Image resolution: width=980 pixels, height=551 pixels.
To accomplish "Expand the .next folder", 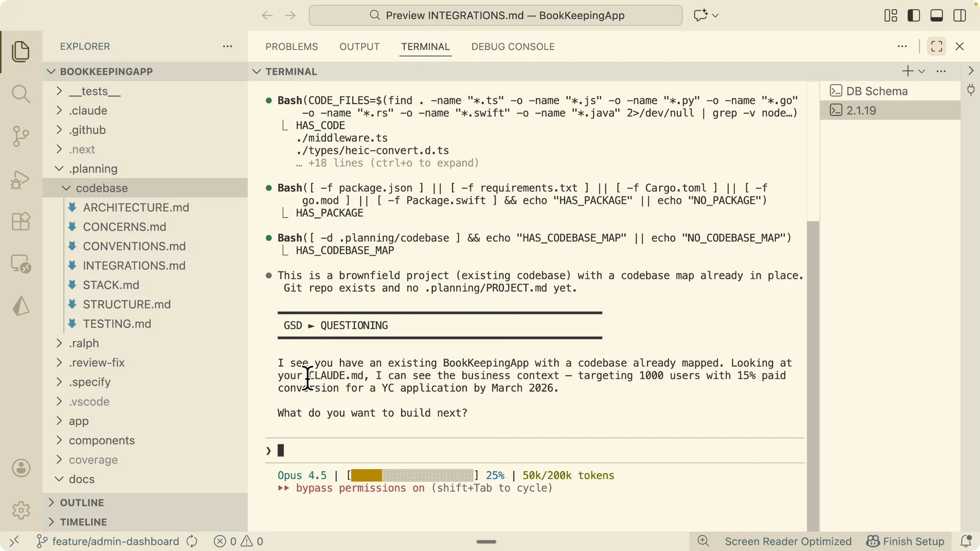I will 145,149.
